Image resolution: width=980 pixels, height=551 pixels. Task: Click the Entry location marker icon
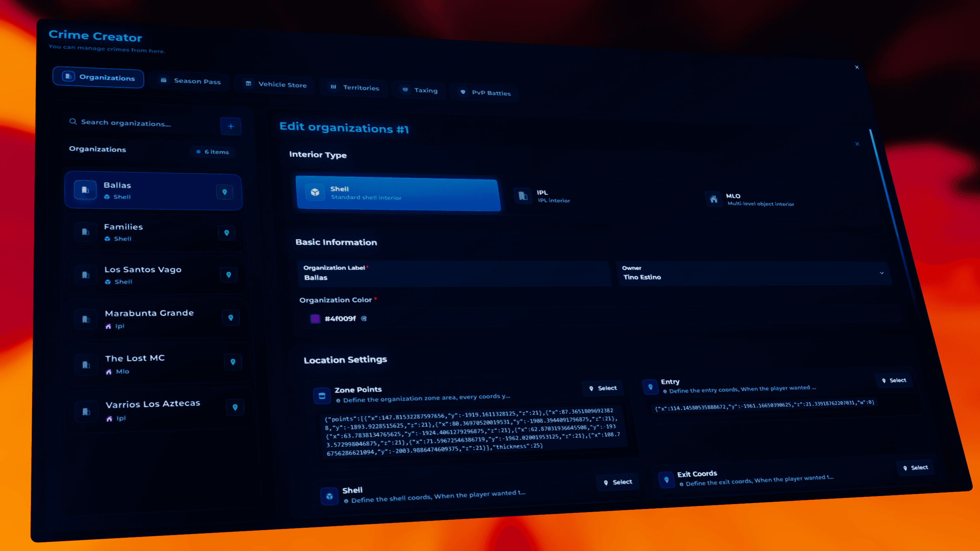point(651,387)
